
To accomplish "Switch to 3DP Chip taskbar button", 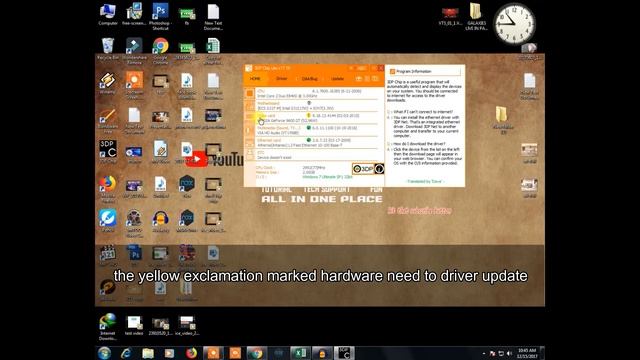I will [x=344, y=353].
